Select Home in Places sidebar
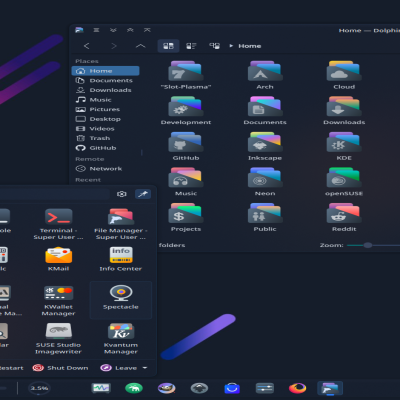The image size is (400, 400). click(x=106, y=71)
